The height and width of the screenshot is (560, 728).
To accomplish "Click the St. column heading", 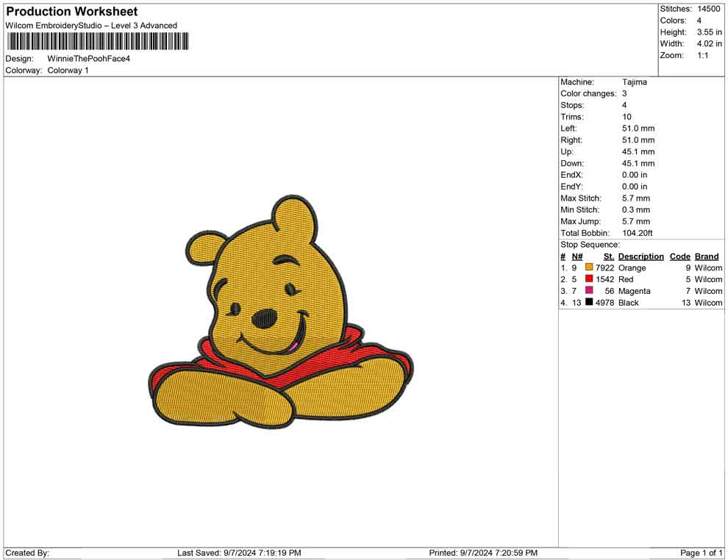I will coord(608,256).
